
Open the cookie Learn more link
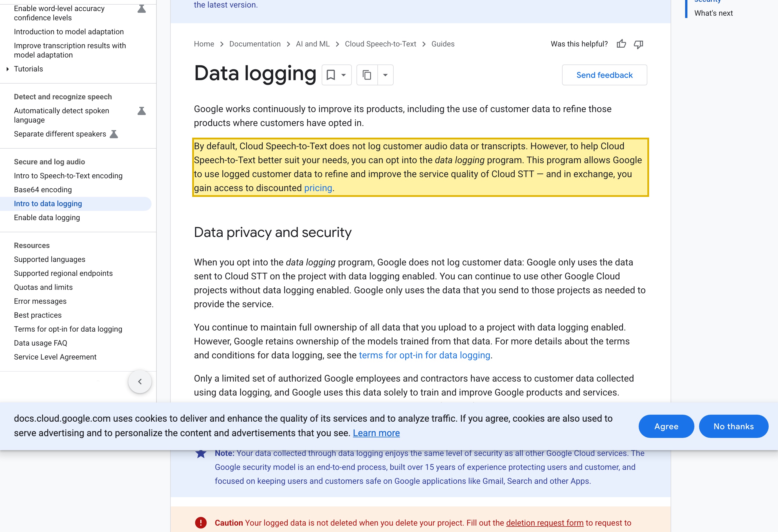[376, 433]
